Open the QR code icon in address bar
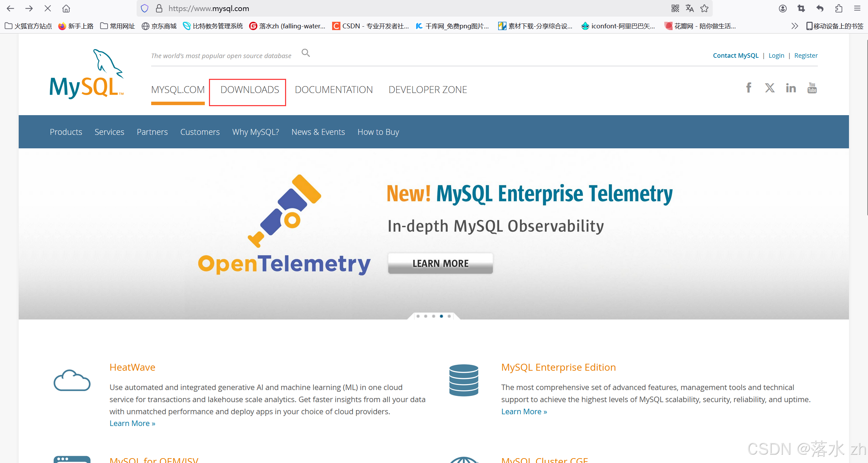 675,8
